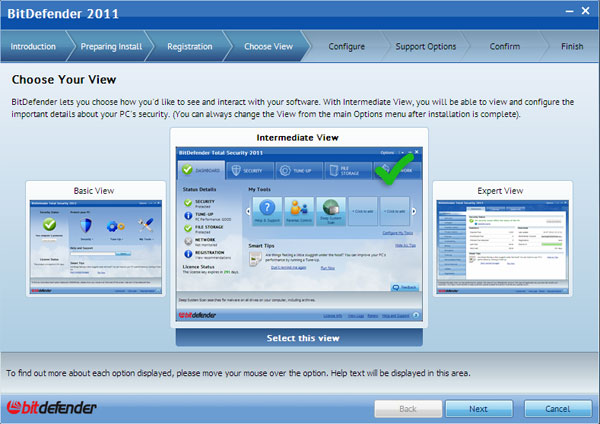600x424 pixels.
Task: Go to the Confirm step
Action: (505, 46)
